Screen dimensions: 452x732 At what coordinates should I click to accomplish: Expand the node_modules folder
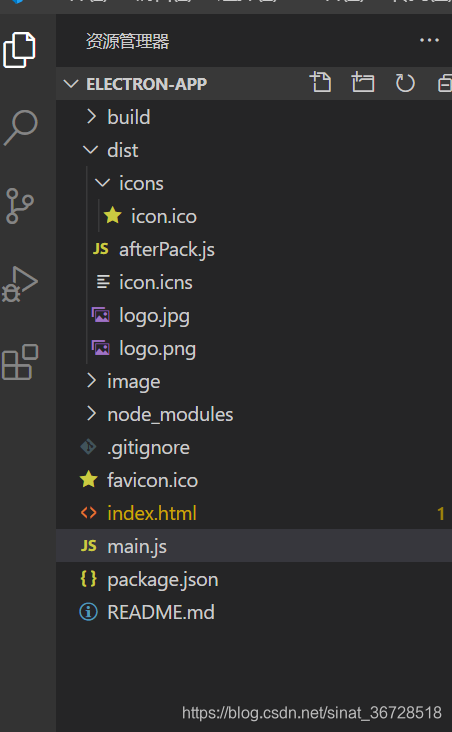click(x=254, y=414)
